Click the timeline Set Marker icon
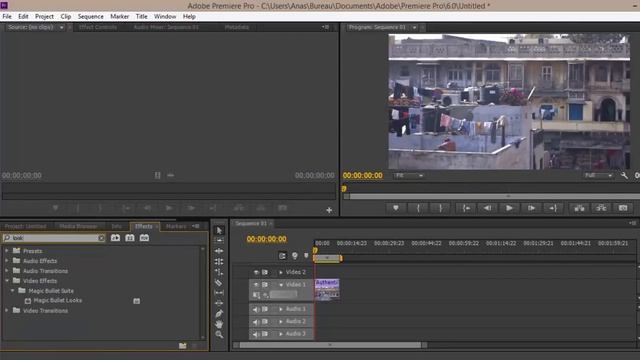This screenshot has width=640, height=360. (306, 256)
